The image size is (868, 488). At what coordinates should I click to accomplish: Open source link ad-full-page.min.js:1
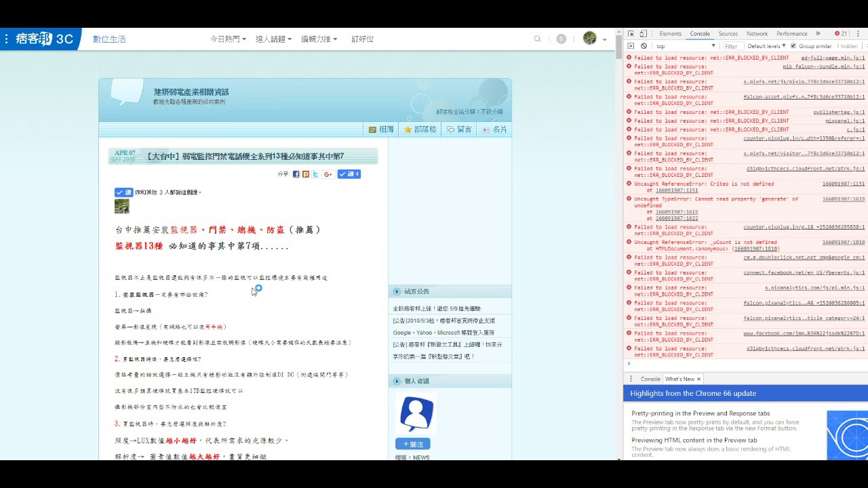click(x=833, y=58)
